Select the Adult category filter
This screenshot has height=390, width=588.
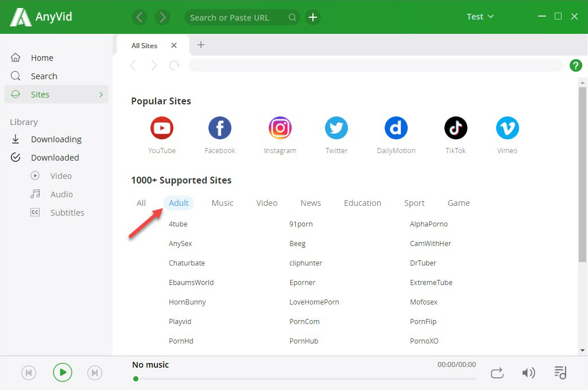(x=179, y=203)
